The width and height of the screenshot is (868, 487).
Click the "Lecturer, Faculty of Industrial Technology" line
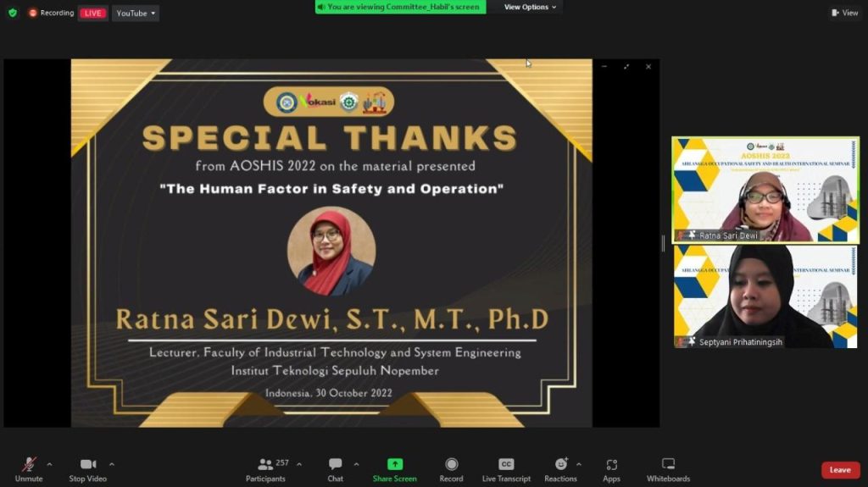point(335,352)
